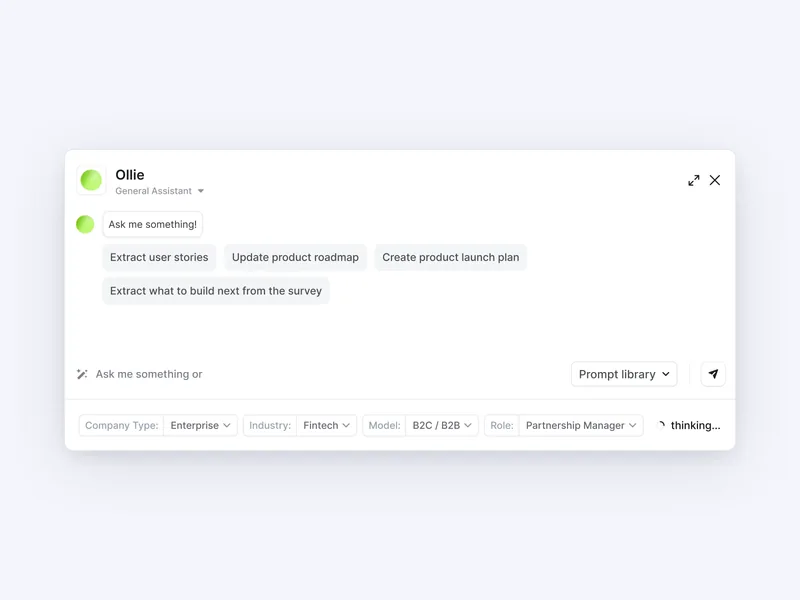
Task: Select the Extract user stories suggestion
Action: pyautogui.click(x=159, y=257)
